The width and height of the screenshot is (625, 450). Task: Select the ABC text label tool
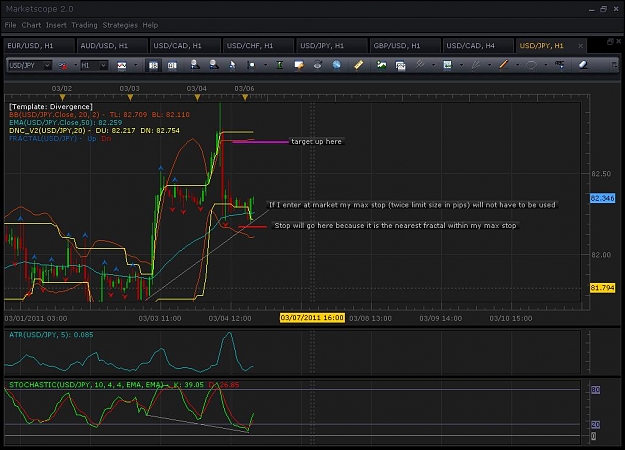560,65
